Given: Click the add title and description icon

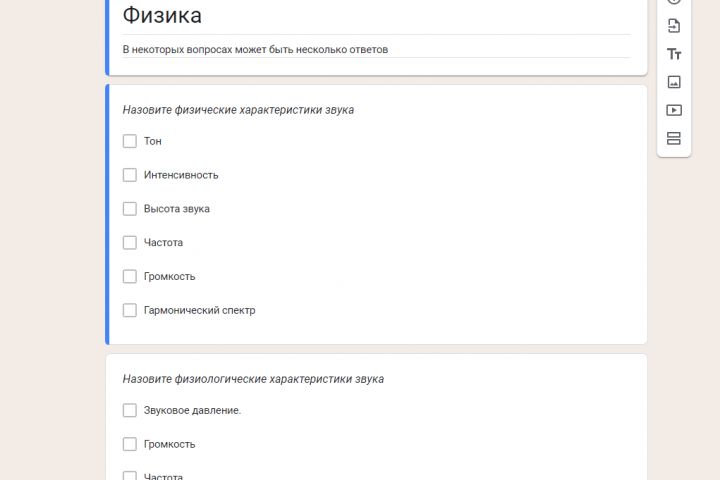Looking at the screenshot, I should point(674,54).
